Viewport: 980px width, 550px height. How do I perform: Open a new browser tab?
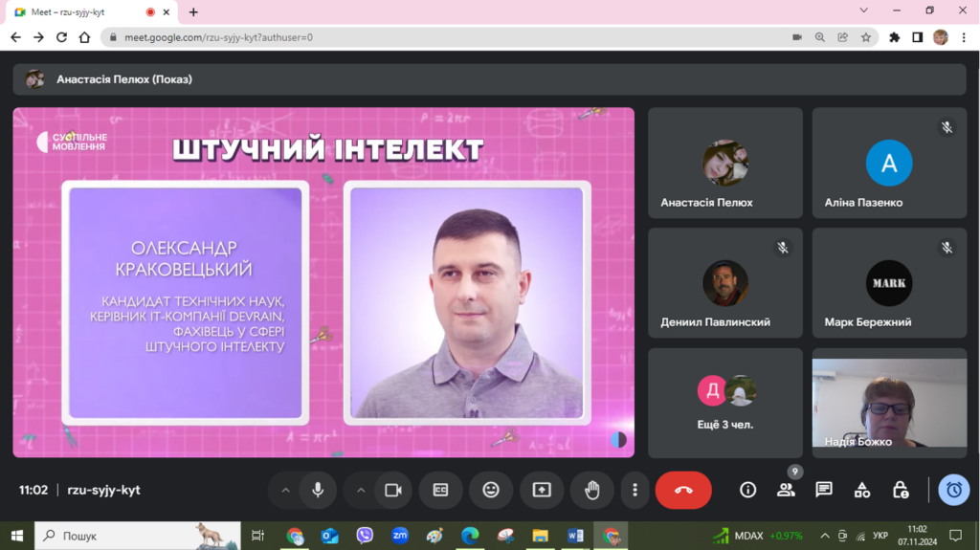[193, 11]
